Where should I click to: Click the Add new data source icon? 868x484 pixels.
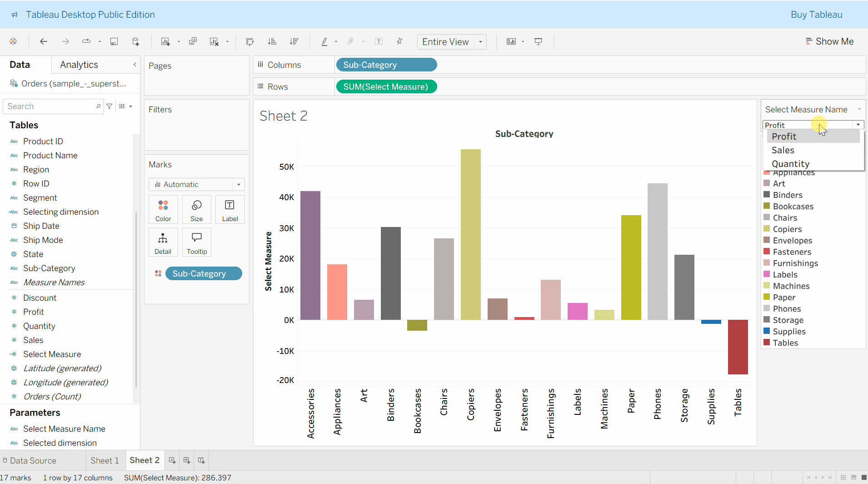(135, 41)
